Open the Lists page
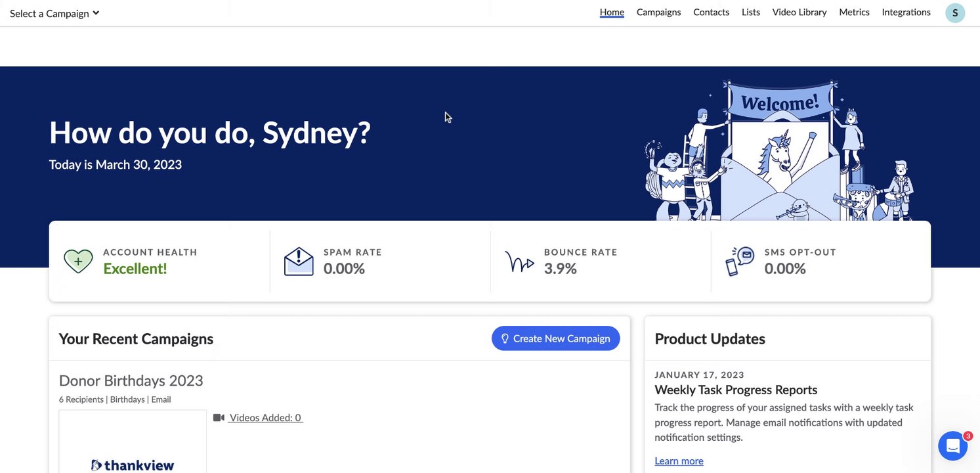The image size is (980, 473). (x=751, y=12)
